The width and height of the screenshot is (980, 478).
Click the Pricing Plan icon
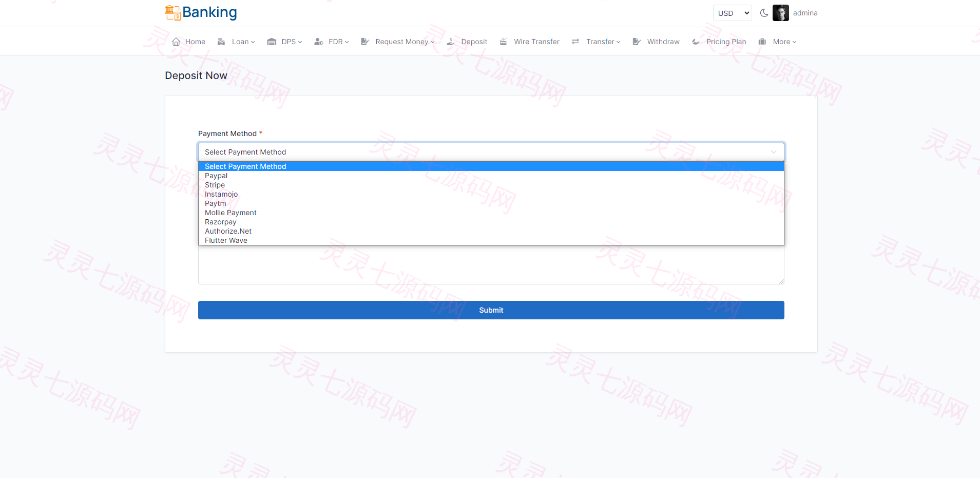point(696,42)
